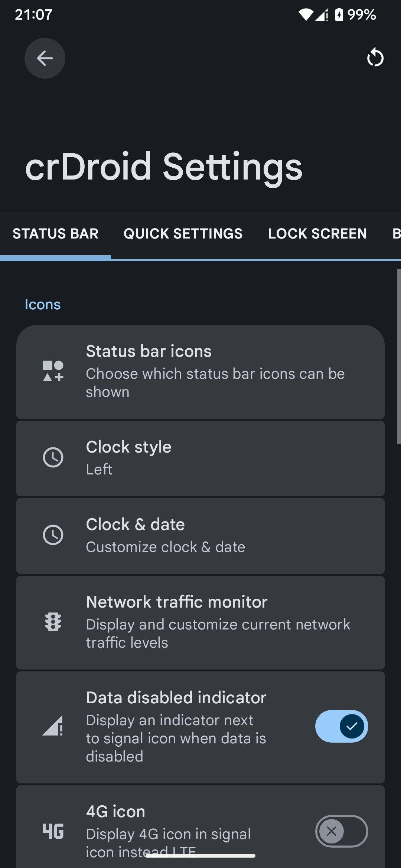Open the Lock Screen tab
The width and height of the screenshot is (401, 868).
tap(317, 234)
